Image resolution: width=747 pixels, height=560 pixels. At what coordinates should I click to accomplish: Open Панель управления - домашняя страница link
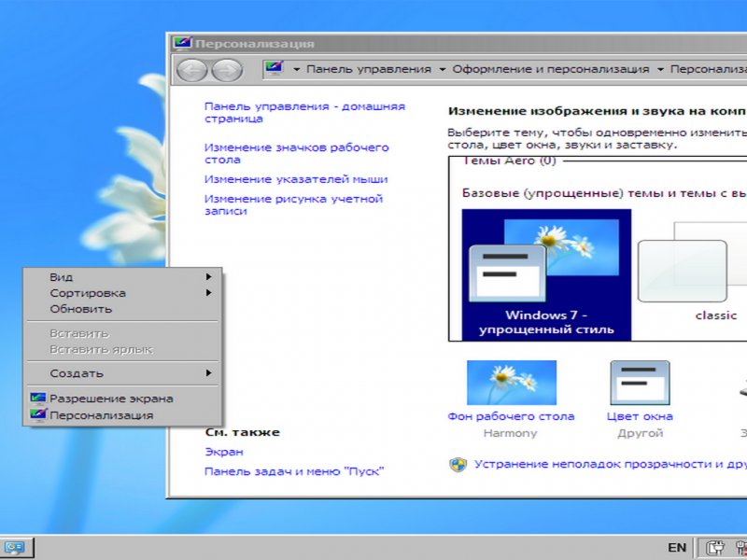pos(305,112)
